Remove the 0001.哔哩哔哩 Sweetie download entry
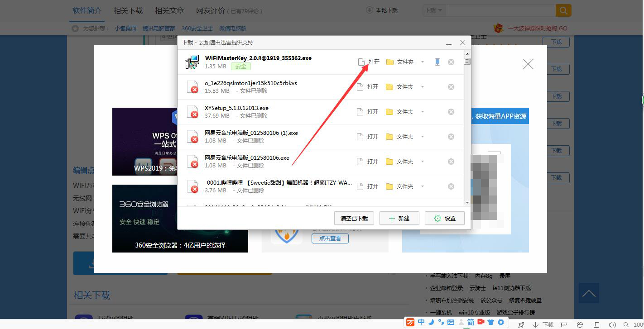 click(x=451, y=186)
